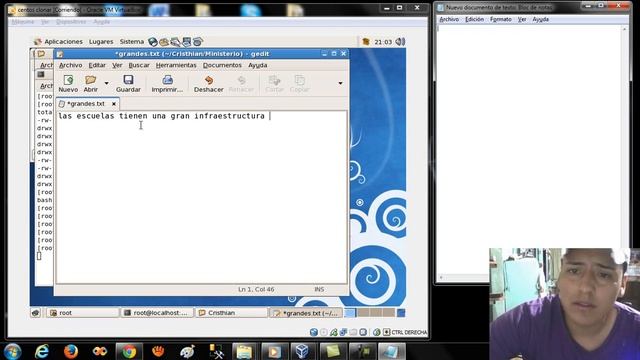Click the INS insert mode indicator
Viewport: 640px width, 360px height.
pyautogui.click(x=319, y=289)
